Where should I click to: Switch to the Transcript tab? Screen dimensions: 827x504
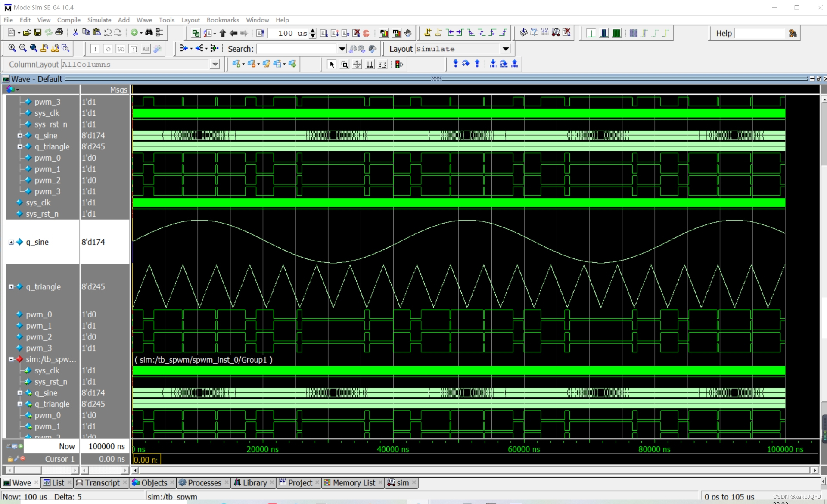pos(102,483)
